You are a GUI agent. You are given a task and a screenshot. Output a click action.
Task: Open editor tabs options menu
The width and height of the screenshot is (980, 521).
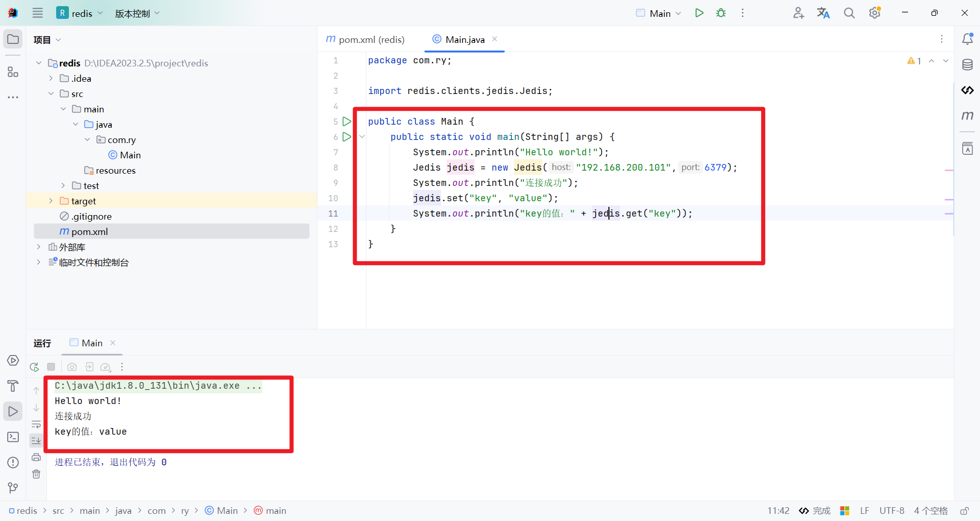click(x=942, y=39)
